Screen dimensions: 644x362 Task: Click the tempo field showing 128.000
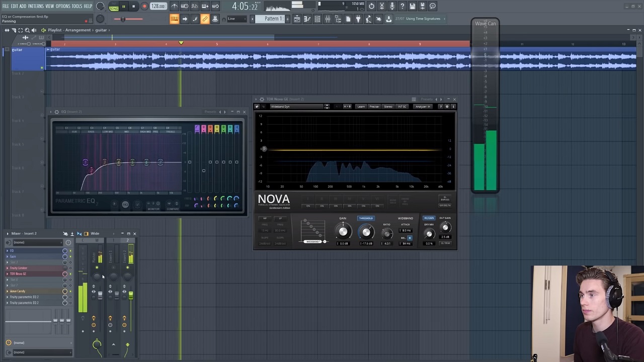pos(158,7)
